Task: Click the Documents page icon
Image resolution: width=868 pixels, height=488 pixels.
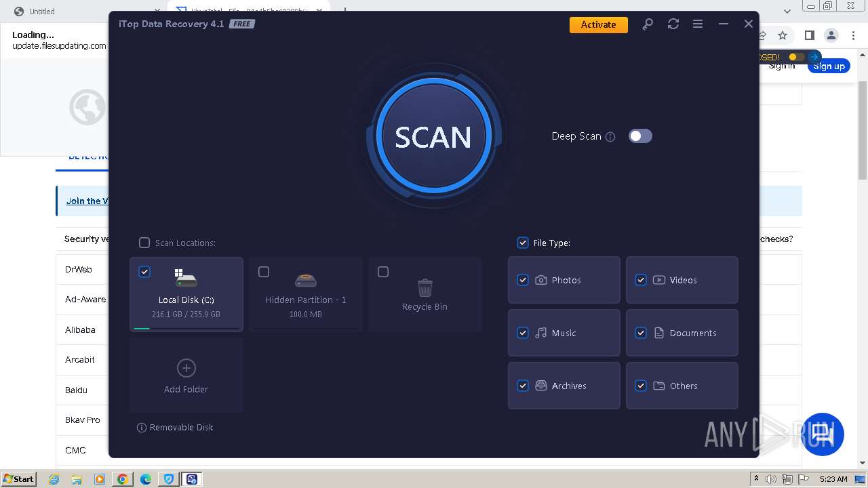Action: (x=659, y=333)
